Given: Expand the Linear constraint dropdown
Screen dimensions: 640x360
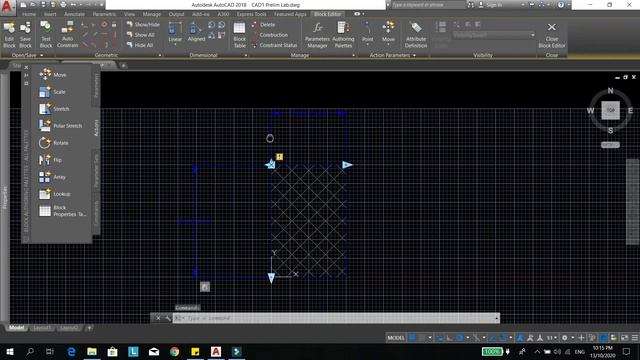Looking at the screenshot, I should coord(175,44).
